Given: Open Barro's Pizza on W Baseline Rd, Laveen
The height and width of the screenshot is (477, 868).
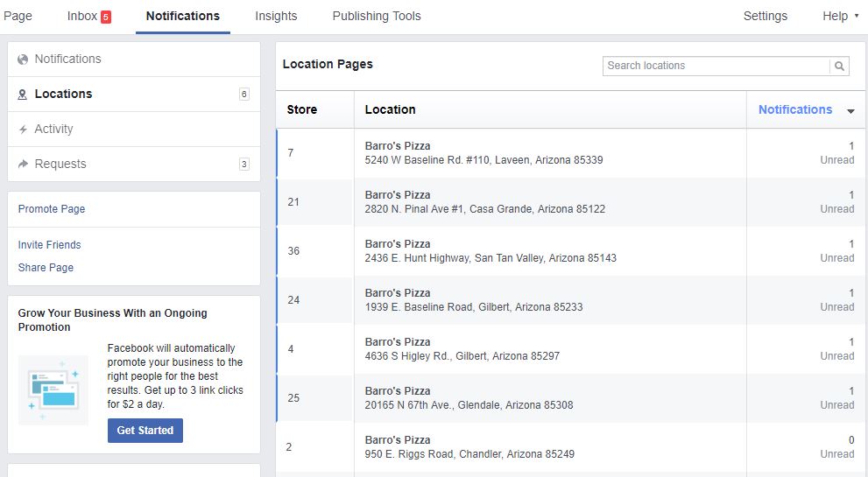Looking at the screenshot, I should [398, 146].
